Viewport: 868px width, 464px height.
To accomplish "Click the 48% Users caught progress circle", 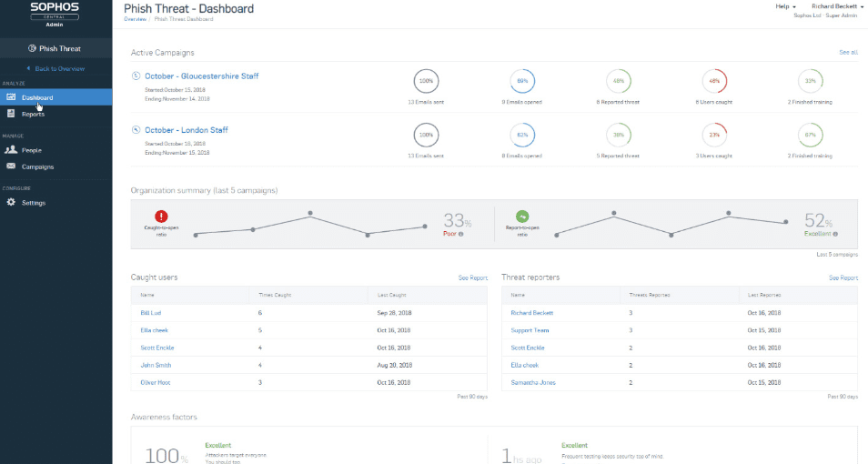I will pyautogui.click(x=714, y=81).
